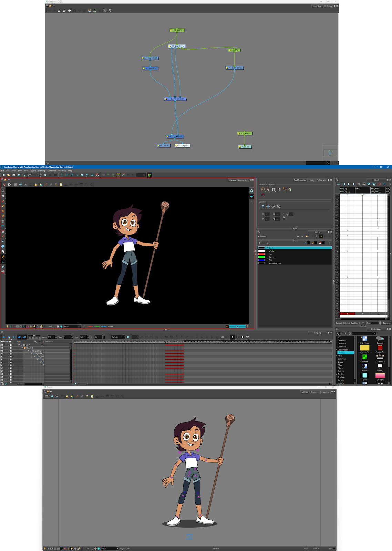
Task: Click the Hair_Side column header in Xsheet
Action: click(x=378, y=190)
